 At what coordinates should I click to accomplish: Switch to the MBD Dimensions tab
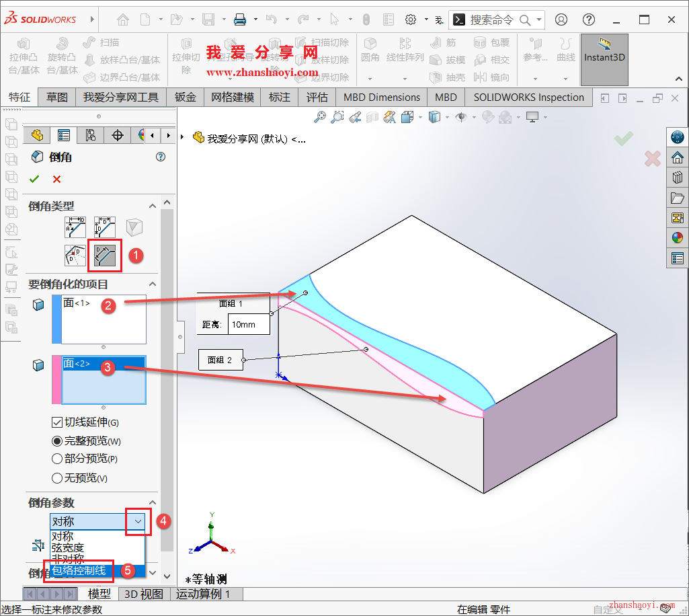(x=381, y=97)
